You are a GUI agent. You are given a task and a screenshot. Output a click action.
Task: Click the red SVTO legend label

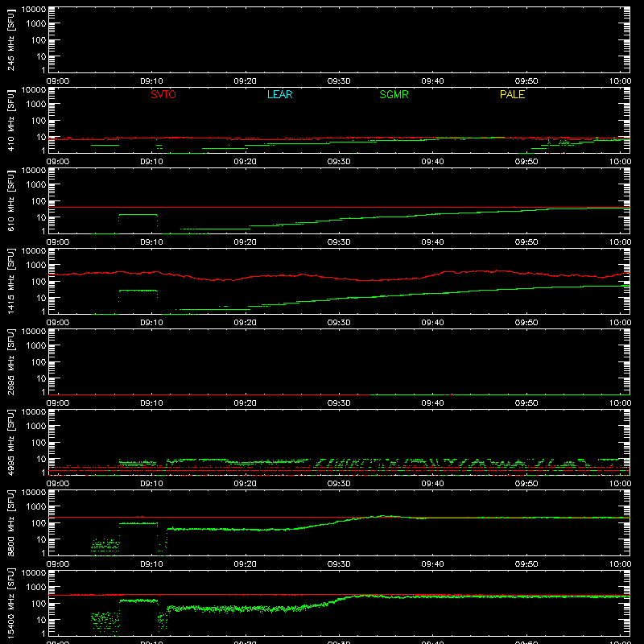pos(163,94)
